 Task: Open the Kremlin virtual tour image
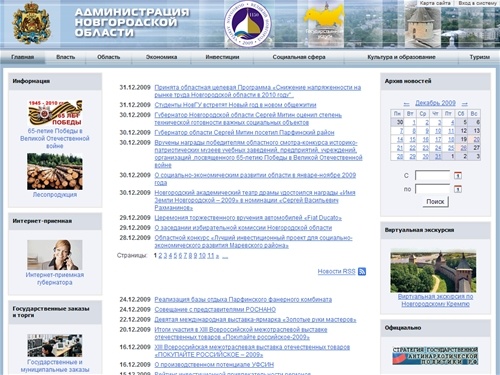point(433,271)
